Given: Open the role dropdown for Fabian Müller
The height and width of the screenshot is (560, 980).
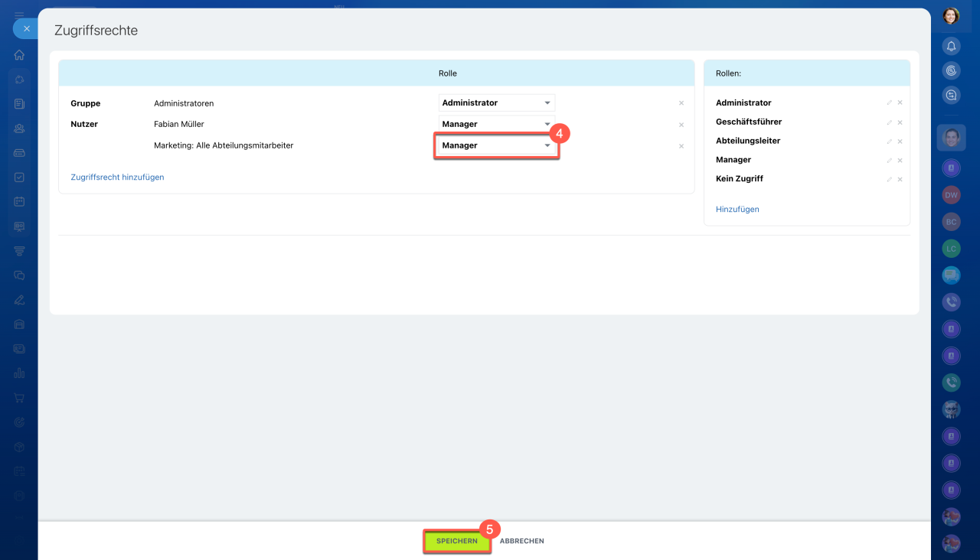Looking at the screenshot, I should [497, 124].
